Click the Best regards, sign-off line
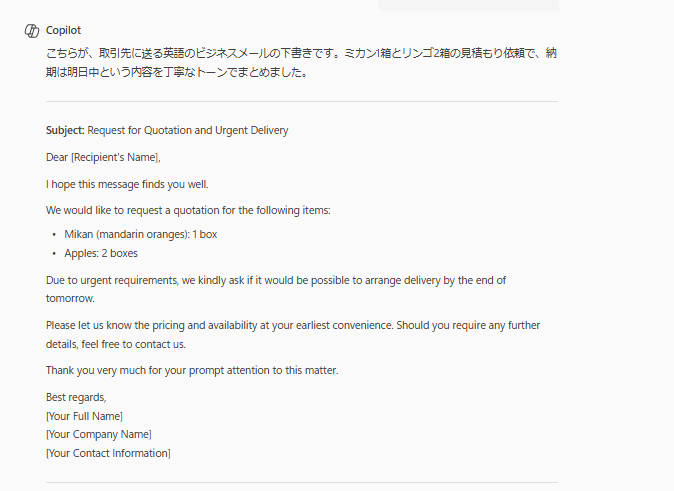The height and width of the screenshot is (491, 674). point(76,397)
